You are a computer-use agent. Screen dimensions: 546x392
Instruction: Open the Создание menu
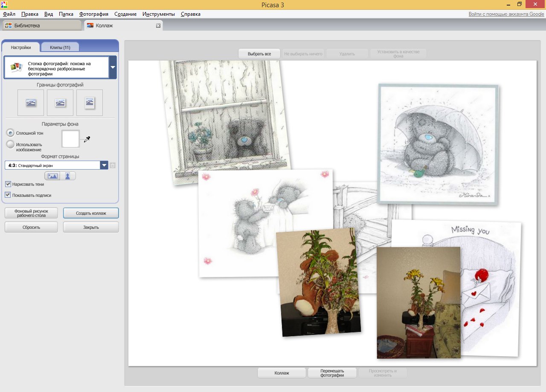click(125, 14)
